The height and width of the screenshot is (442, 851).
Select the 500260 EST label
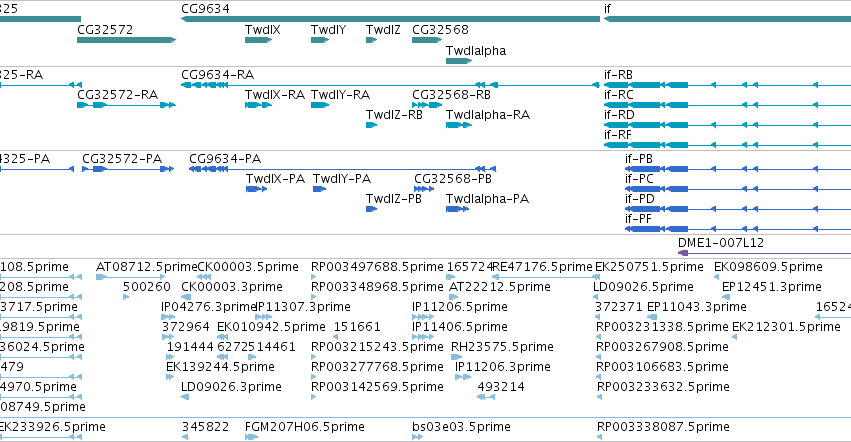pyautogui.click(x=147, y=287)
